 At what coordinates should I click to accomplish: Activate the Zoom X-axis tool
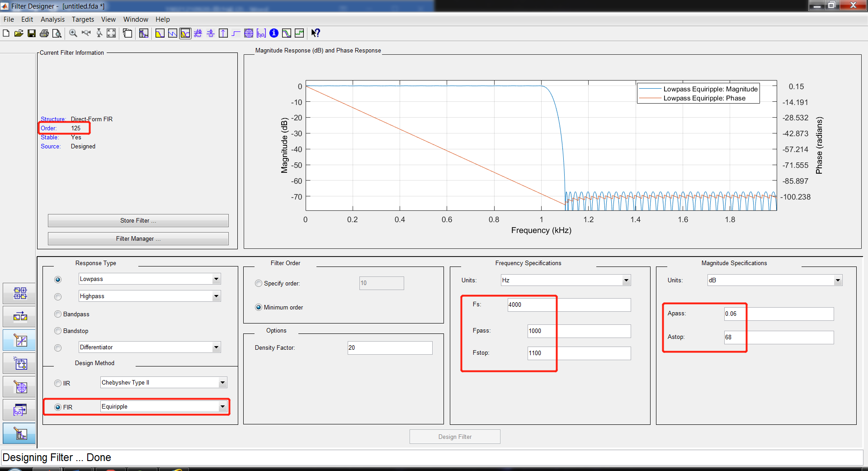pos(86,33)
